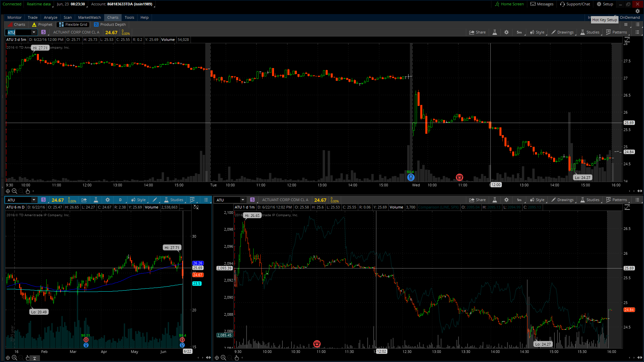Expand 1m chart symbol dropdown arrow
Screen dimensions: 644x362
click(x=243, y=200)
